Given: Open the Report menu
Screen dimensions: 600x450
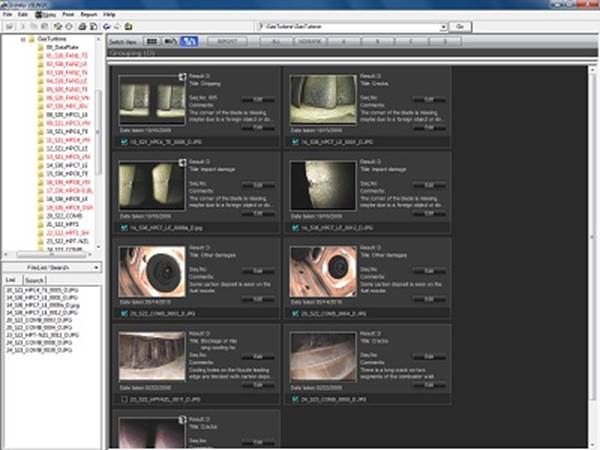Looking at the screenshot, I should pyautogui.click(x=89, y=16).
